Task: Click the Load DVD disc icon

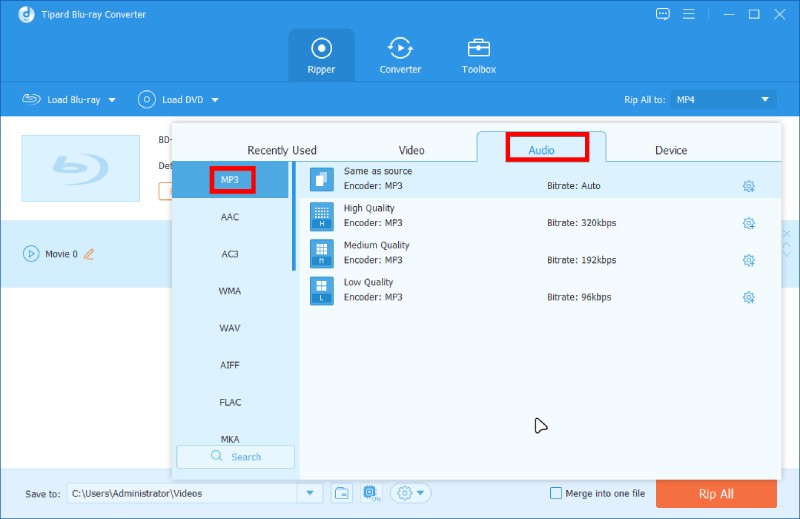Action: 146,100
